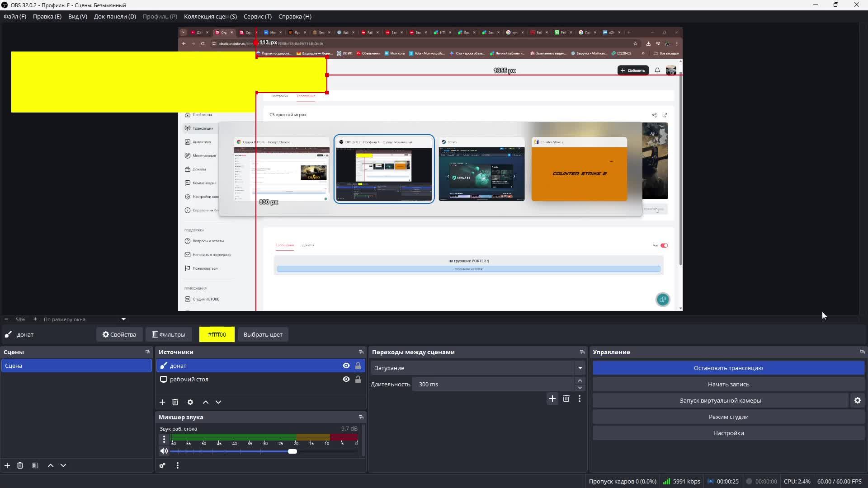Open virtual camera settings gear
Viewport: 868px width, 488px height.
tap(857, 400)
